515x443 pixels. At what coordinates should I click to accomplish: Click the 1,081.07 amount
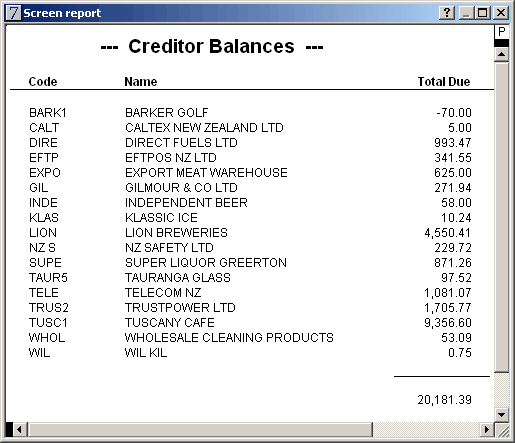(448, 293)
